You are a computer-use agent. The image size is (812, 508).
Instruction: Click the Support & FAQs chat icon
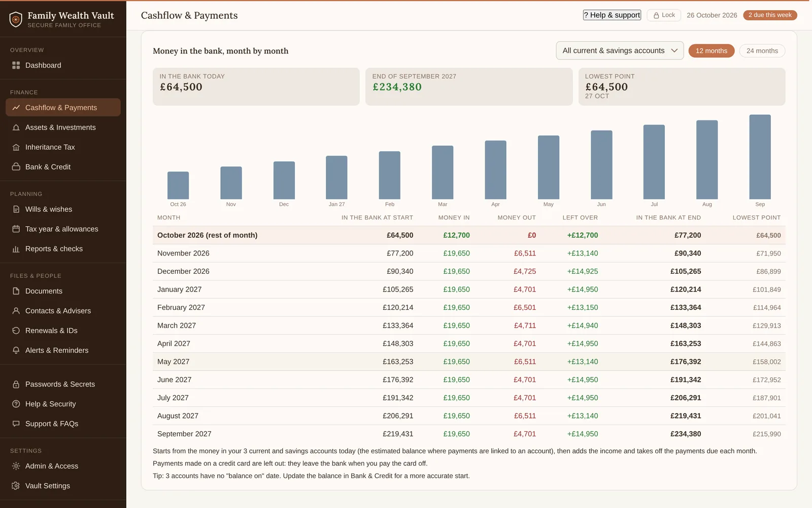(16, 424)
